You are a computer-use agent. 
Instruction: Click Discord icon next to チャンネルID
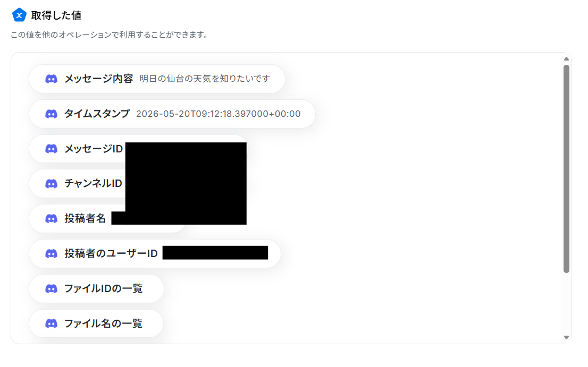tap(52, 184)
